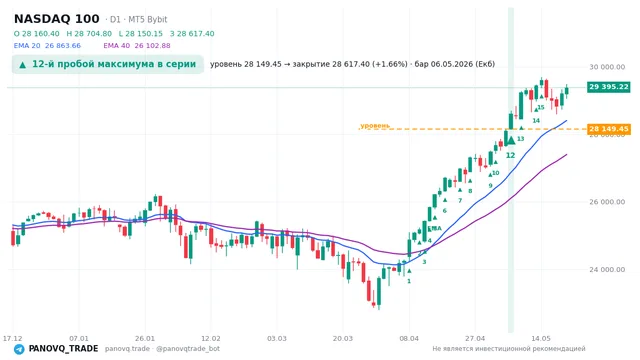Click breakout marker number 1
Viewport: 640px width, 360px height.
coord(409,281)
